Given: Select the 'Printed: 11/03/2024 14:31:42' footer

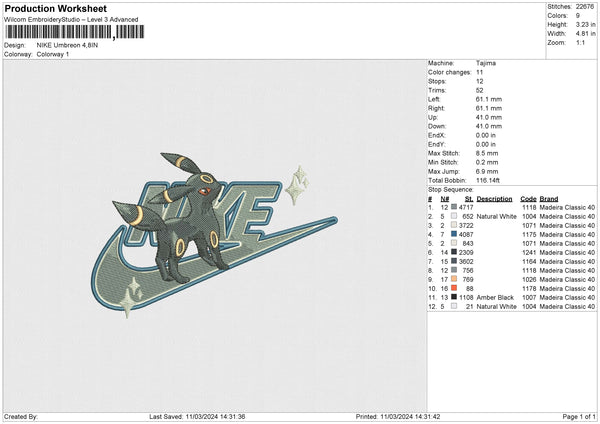Looking at the screenshot, I should click(x=398, y=416).
